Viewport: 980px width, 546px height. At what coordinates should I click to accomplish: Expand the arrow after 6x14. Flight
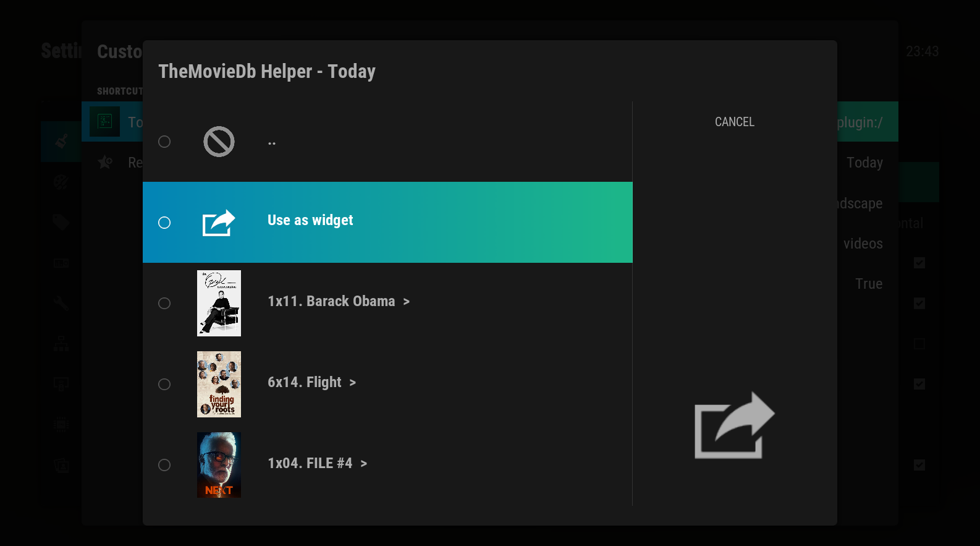pyautogui.click(x=353, y=383)
